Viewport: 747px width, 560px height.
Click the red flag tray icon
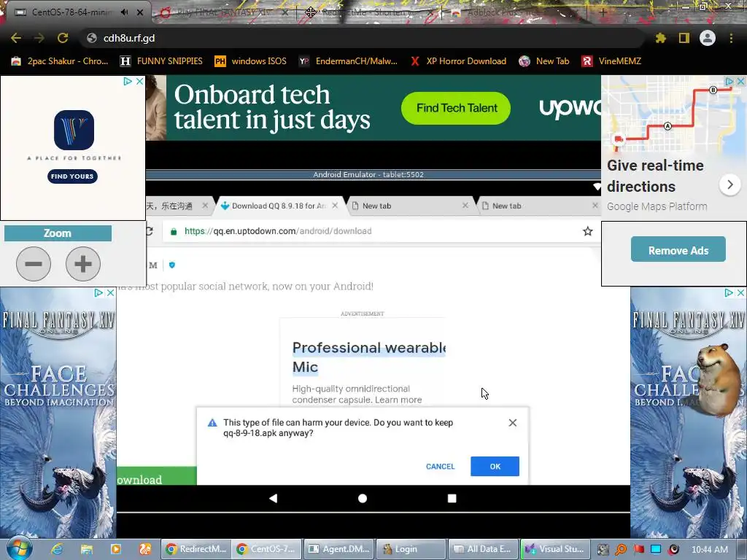click(x=639, y=550)
